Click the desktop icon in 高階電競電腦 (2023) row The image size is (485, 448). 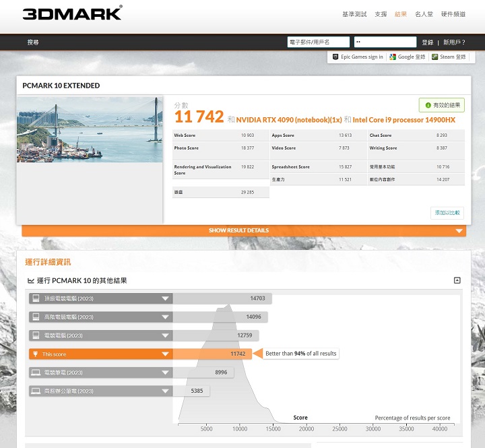pos(36,317)
